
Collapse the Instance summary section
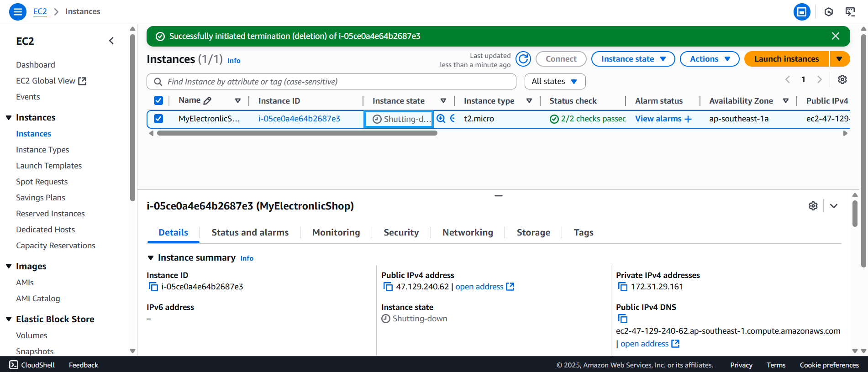(x=151, y=258)
